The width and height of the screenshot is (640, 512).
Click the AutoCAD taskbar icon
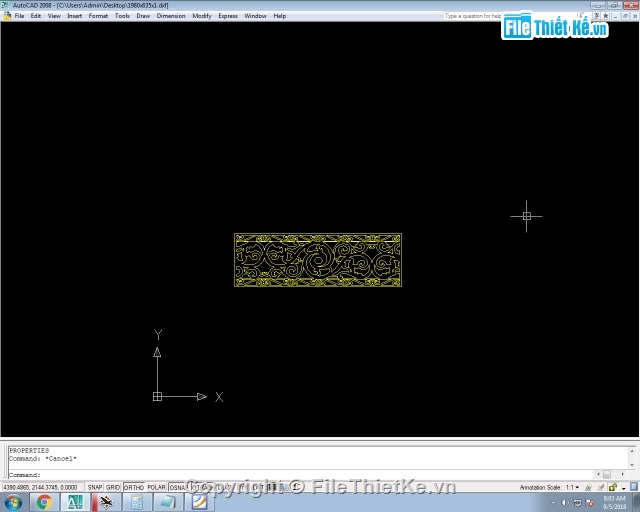click(75, 502)
